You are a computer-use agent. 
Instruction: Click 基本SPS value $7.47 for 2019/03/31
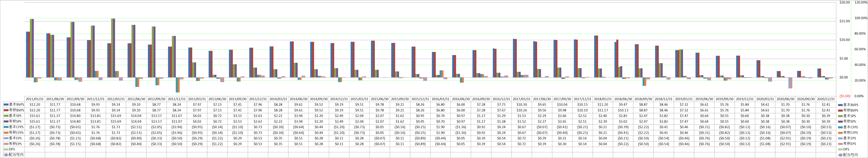[x=684, y=116]
